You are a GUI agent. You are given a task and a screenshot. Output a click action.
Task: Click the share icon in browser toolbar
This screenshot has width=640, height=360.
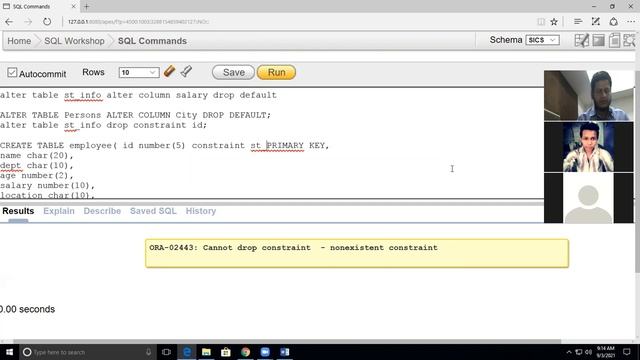613,22
